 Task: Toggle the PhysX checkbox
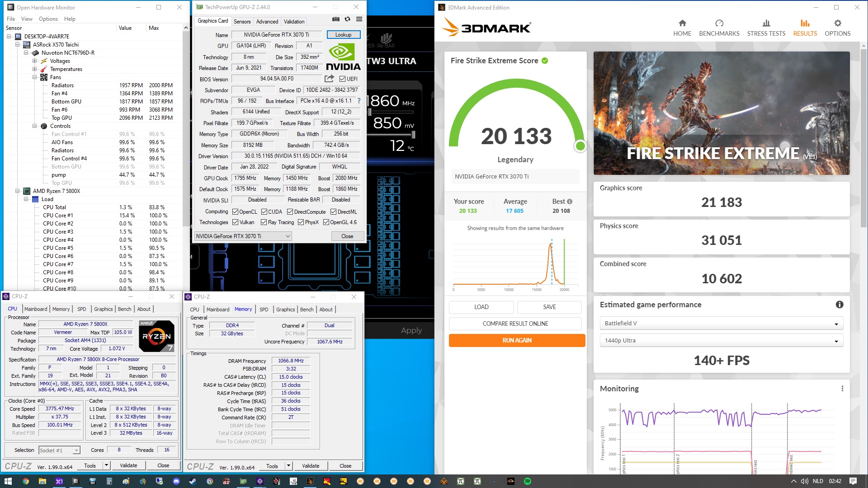301,222
